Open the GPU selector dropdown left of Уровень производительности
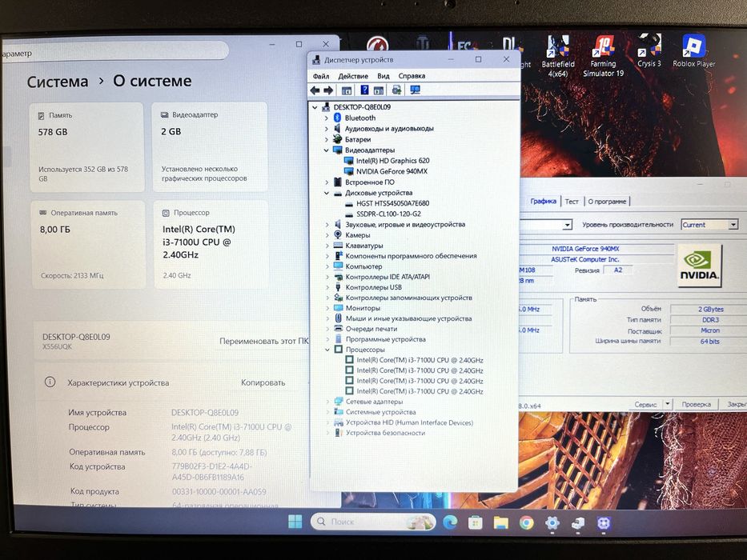This screenshot has width=747, height=560. click(x=567, y=225)
